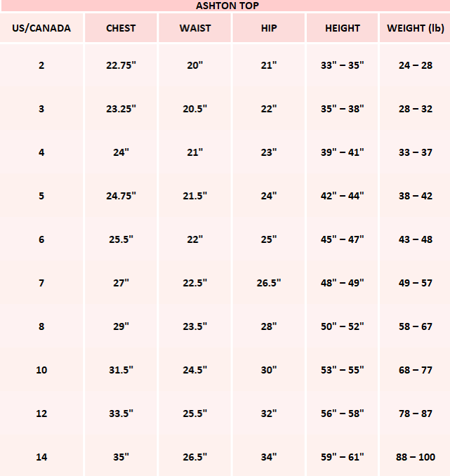Screen dimensions: 450x476
Task: Click chest value 23.25"
Action: coord(121,109)
